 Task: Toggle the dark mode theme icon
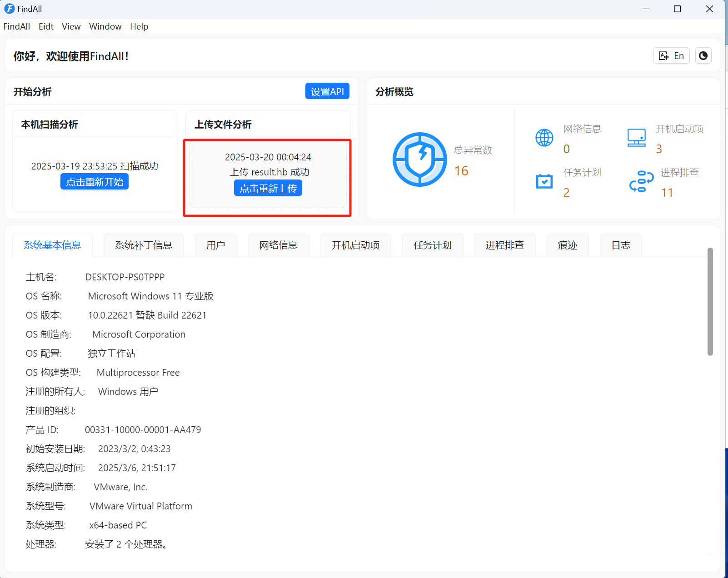pyautogui.click(x=703, y=56)
